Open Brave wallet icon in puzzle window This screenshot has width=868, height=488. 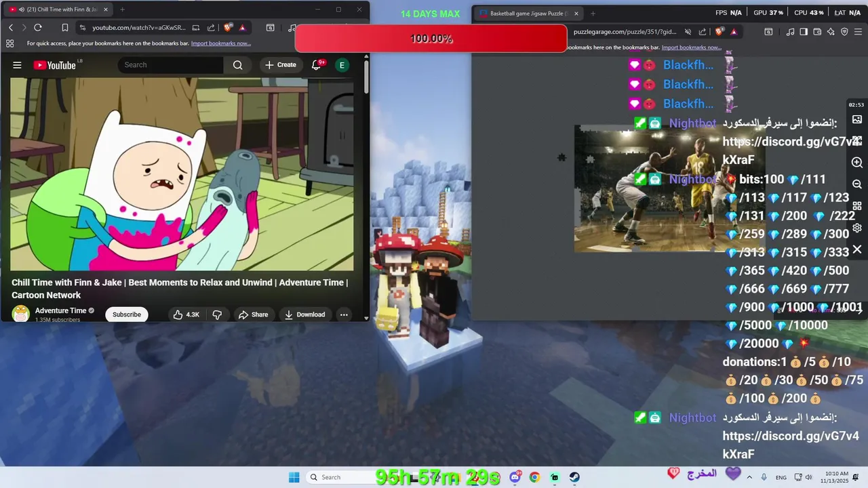(817, 31)
